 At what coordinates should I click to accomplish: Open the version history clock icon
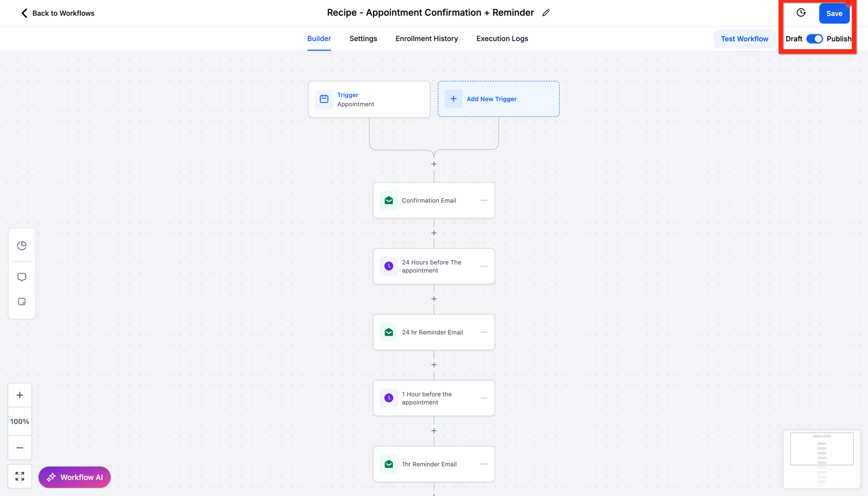(x=801, y=13)
